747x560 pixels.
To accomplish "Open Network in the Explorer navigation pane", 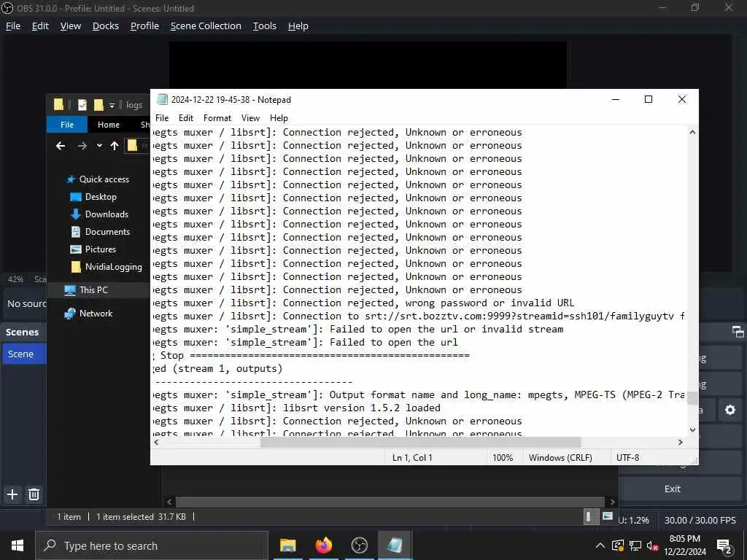I will click(96, 314).
